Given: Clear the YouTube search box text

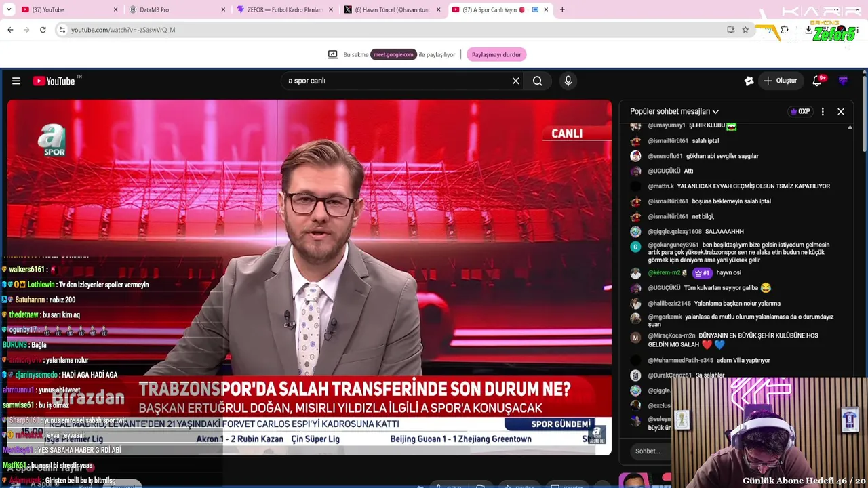Looking at the screenshot, I should [x=515, y=81].
